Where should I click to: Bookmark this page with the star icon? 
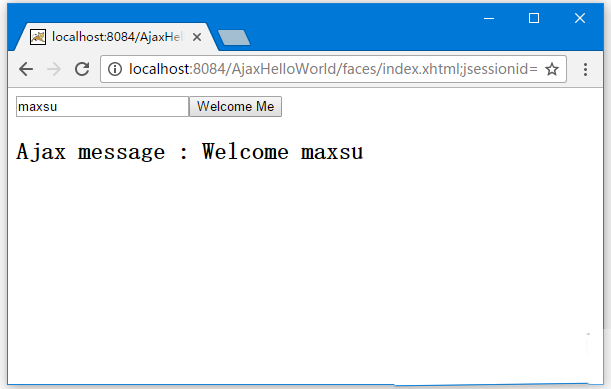point(552,69)
